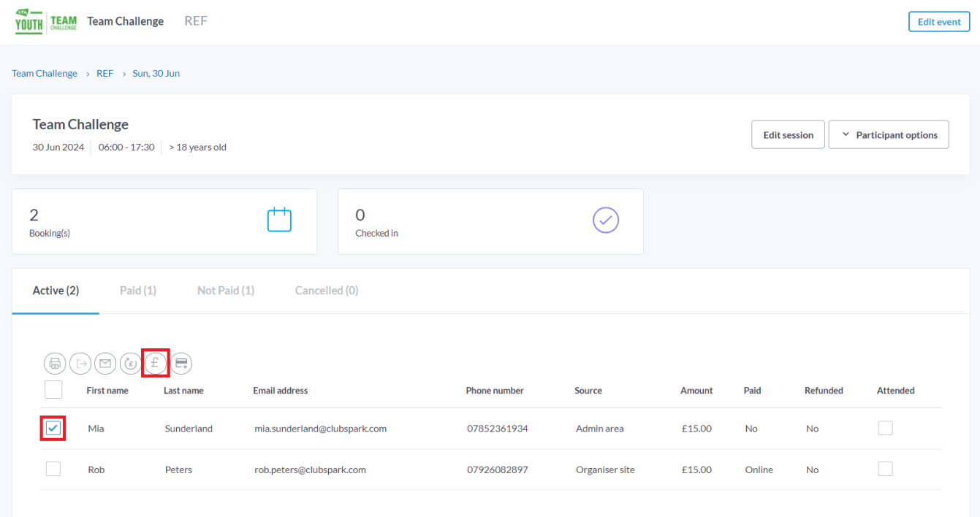This screenshot has height=517, width=980.
Task: Click the credit card add icon
Action: (181, 363)
